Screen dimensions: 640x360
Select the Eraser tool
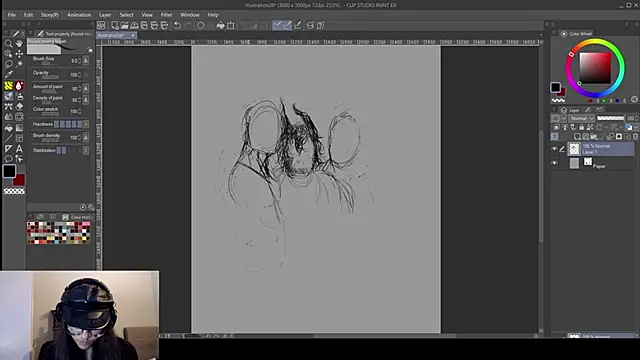19,107
